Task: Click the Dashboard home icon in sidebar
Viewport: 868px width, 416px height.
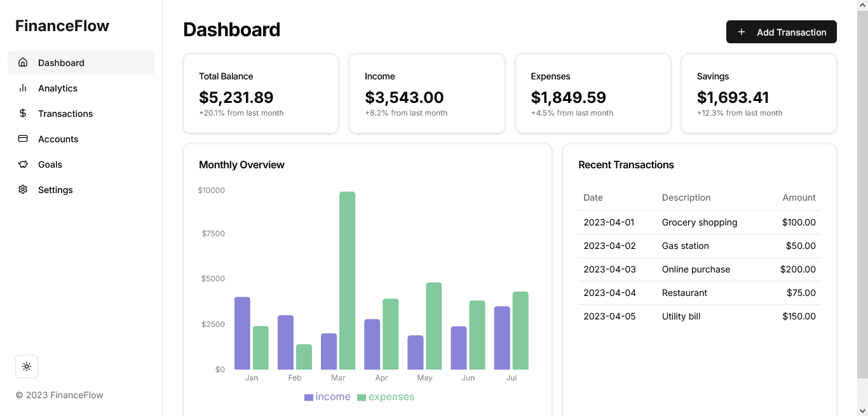Action: (23, 62)
